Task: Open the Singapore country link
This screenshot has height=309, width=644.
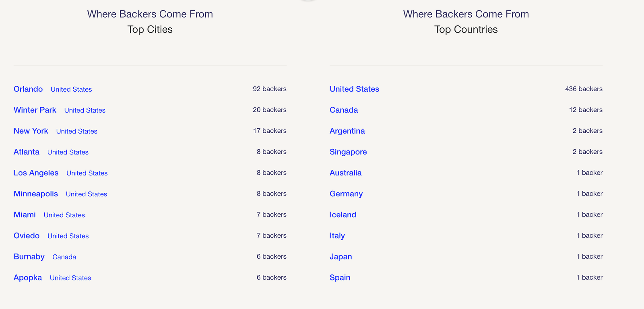Action: point(348,152)
